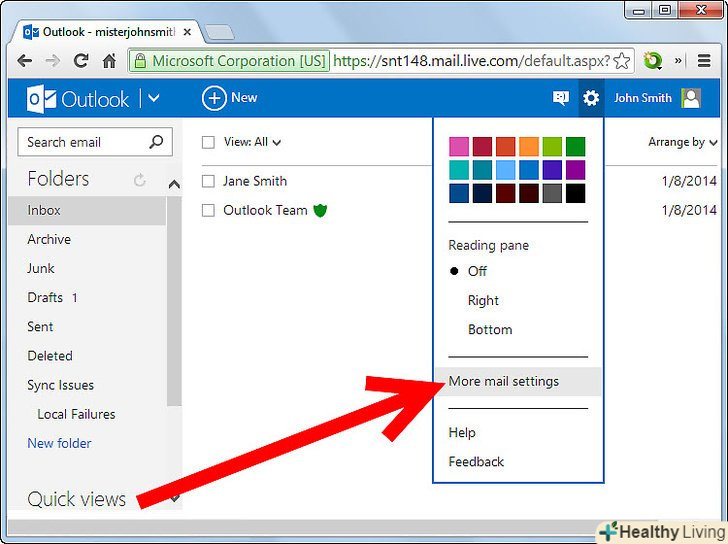Viewport: 728px width, 544px height.
Task: Close the Outlook browser tab
Action: (x=187, y=32)
